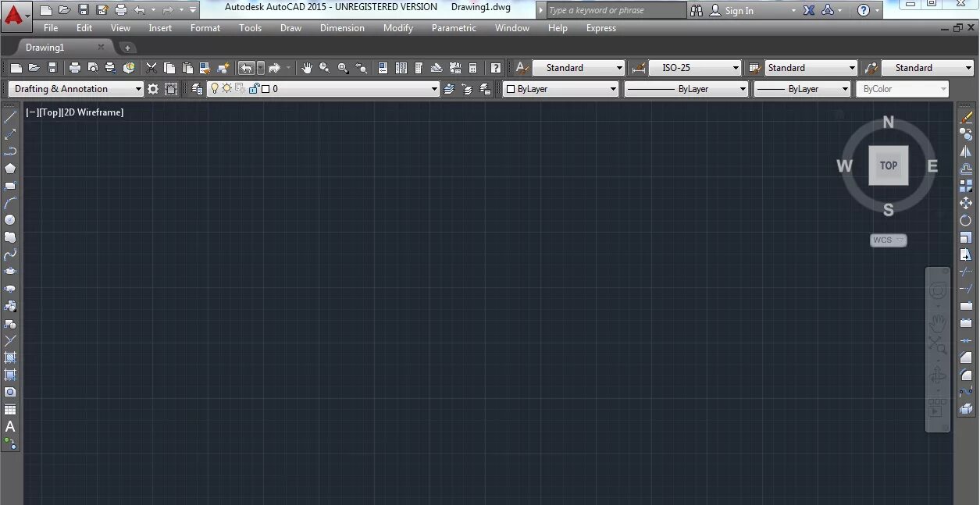Select the Rectangle tool
This screenshot has width=980, height=505.
coord(10,186)
